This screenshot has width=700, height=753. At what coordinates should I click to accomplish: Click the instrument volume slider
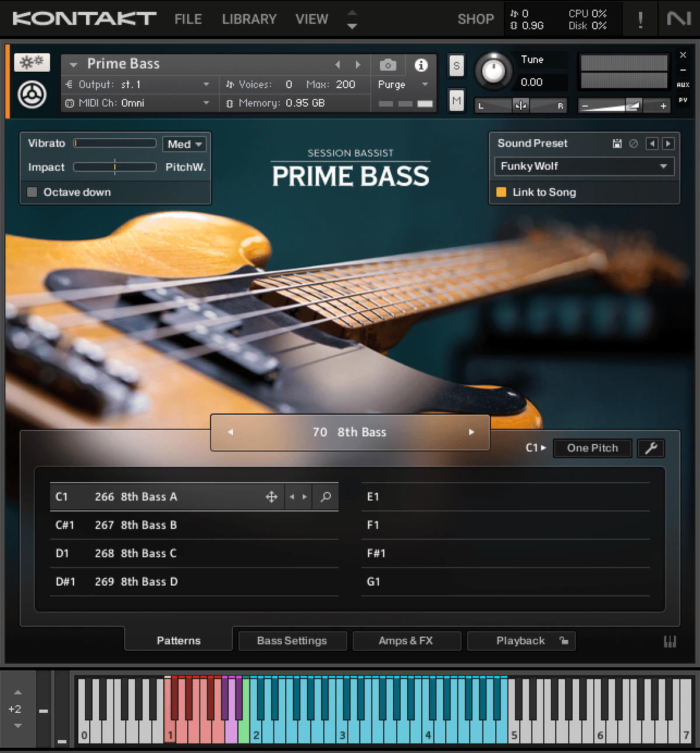coord(623,106)
